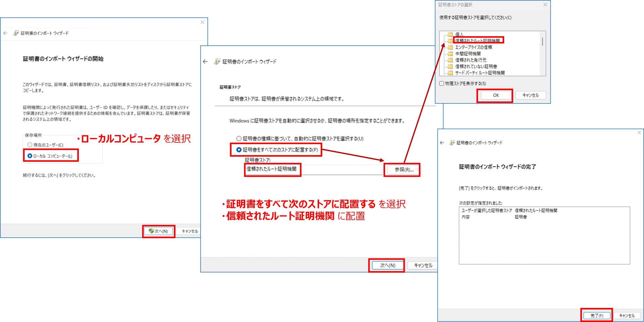
Task: Enable the 物理ストアを表示する(S) checkbox
Action: [x=442, y=83]
